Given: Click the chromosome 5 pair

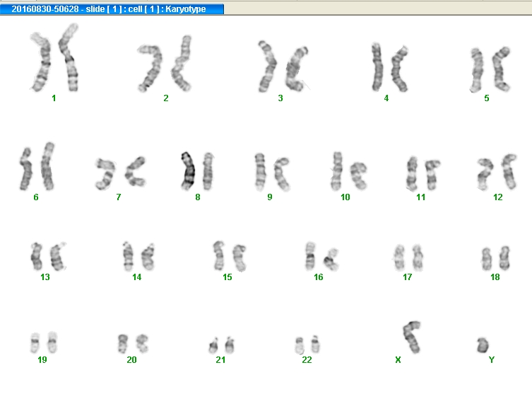Looking at the screenshot, I should click(490, 69).
